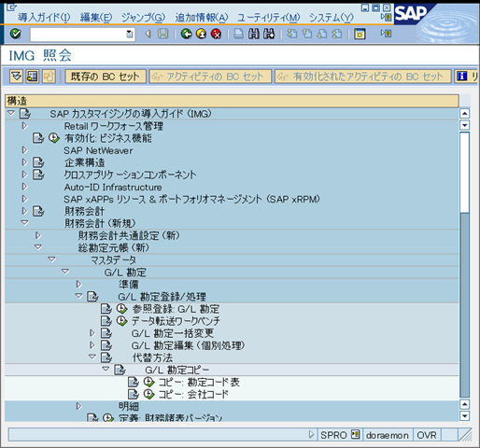Image resolution: width=480 pixels, height=448 pixels.
Task: Collapse the SAP カスタマイジングの導入ガイド root node
Action: coord(11,113)
